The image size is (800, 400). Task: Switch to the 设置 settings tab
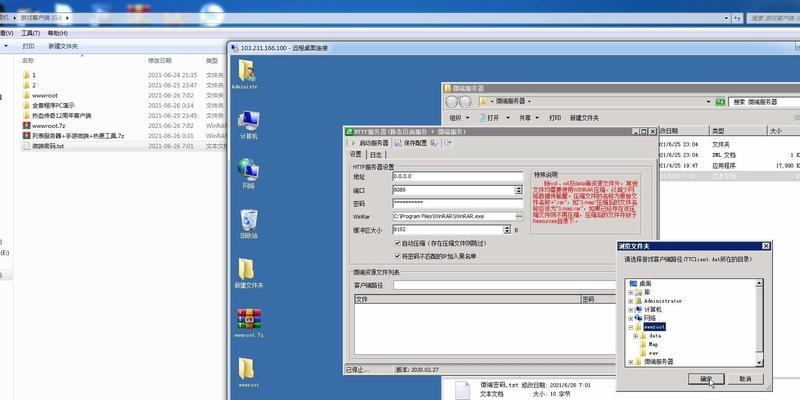[356, 154]
